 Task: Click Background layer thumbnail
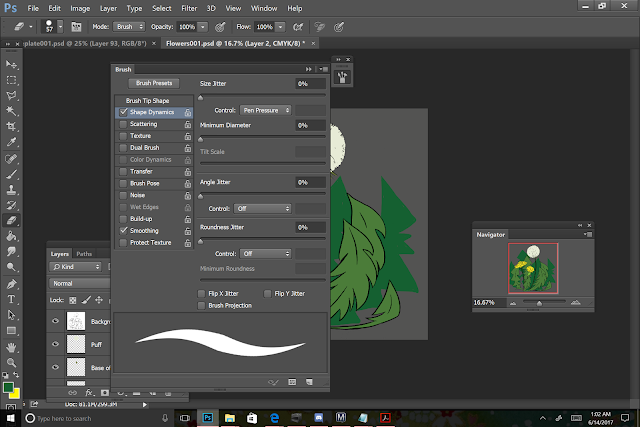coord(76,321)
